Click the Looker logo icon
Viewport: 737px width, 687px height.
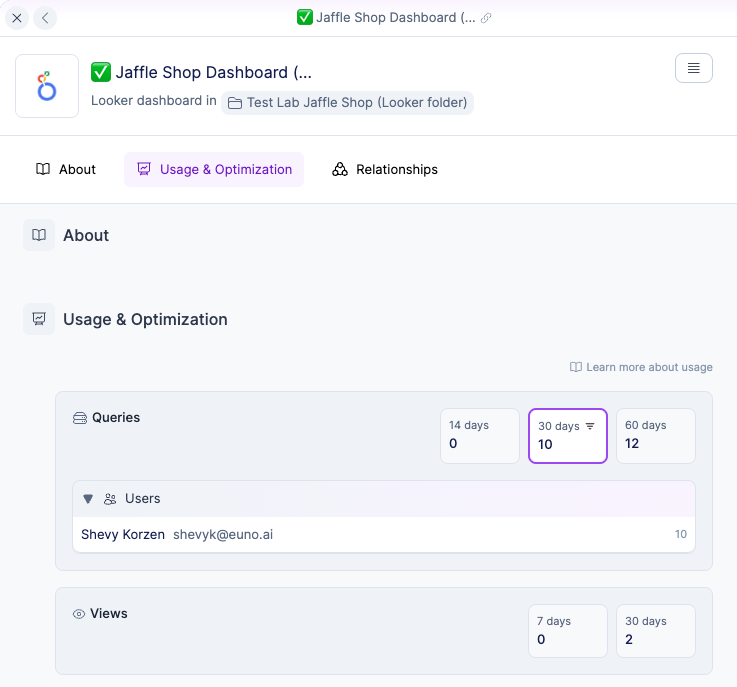(x=47, y=86)
